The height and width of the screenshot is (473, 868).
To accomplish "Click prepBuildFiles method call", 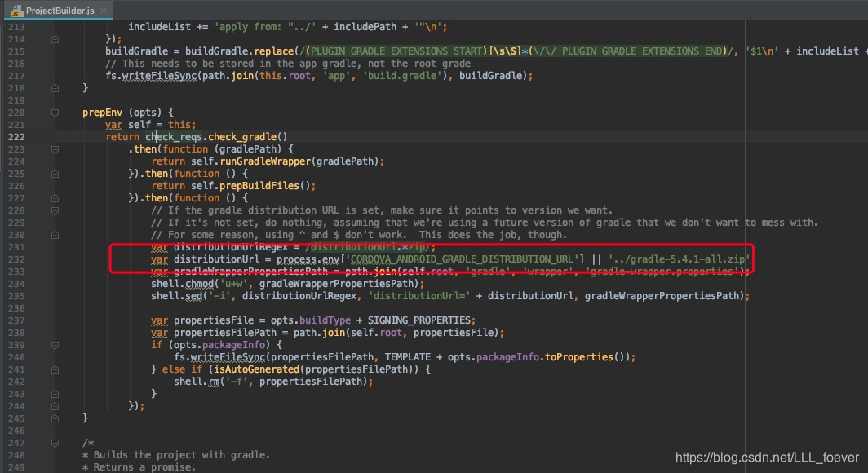I will click(259, 186).
